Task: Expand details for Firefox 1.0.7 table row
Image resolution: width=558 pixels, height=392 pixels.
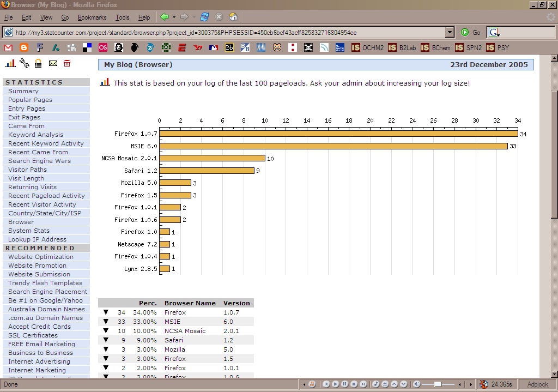Action: (x=106, y=312)
